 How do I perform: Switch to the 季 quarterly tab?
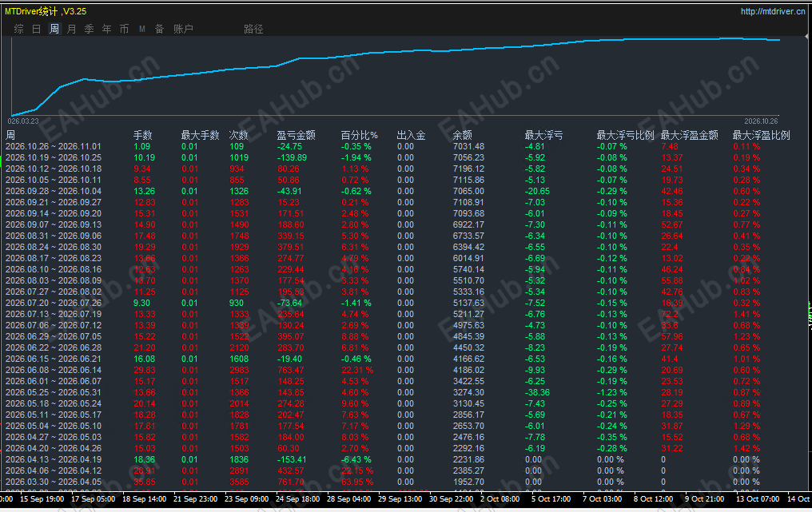tap(89, 29)
